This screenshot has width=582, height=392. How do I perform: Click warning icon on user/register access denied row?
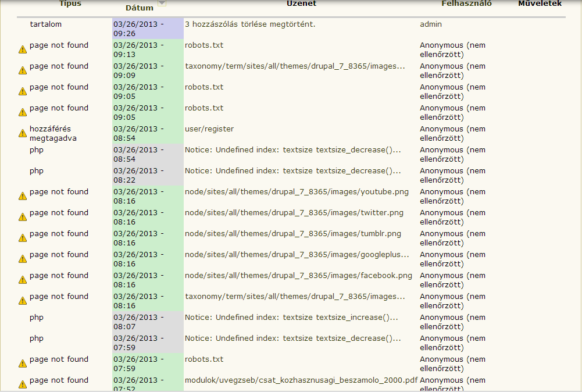pos(23,134)
